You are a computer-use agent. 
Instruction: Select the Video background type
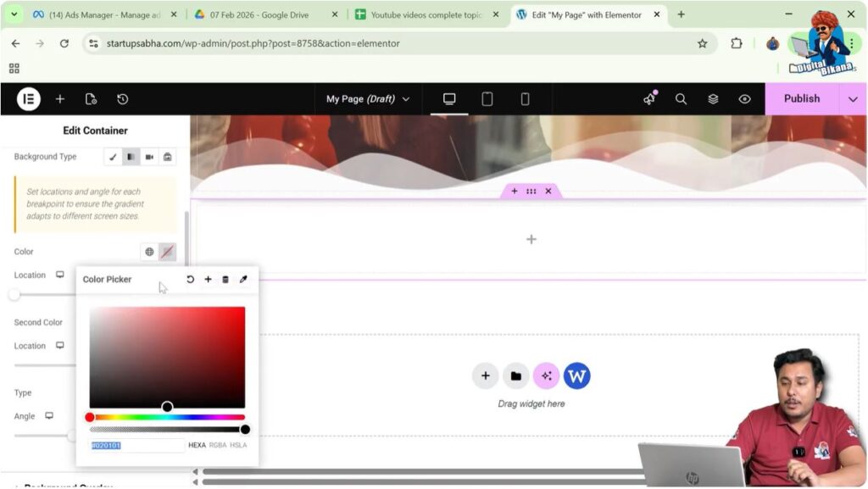click(x=149, y=157)
